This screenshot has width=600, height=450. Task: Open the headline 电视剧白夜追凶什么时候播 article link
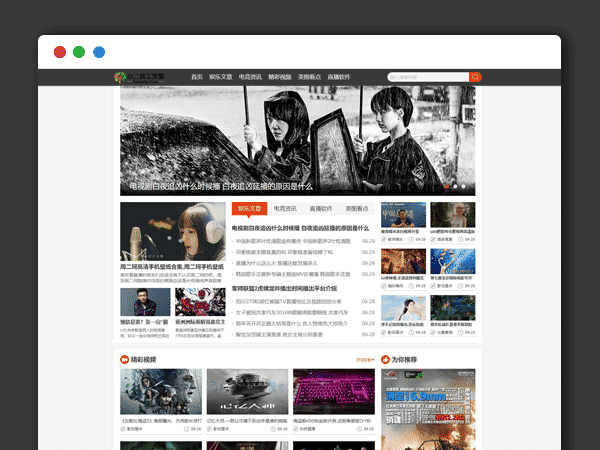pyautogui.click(x=300, y=228)
